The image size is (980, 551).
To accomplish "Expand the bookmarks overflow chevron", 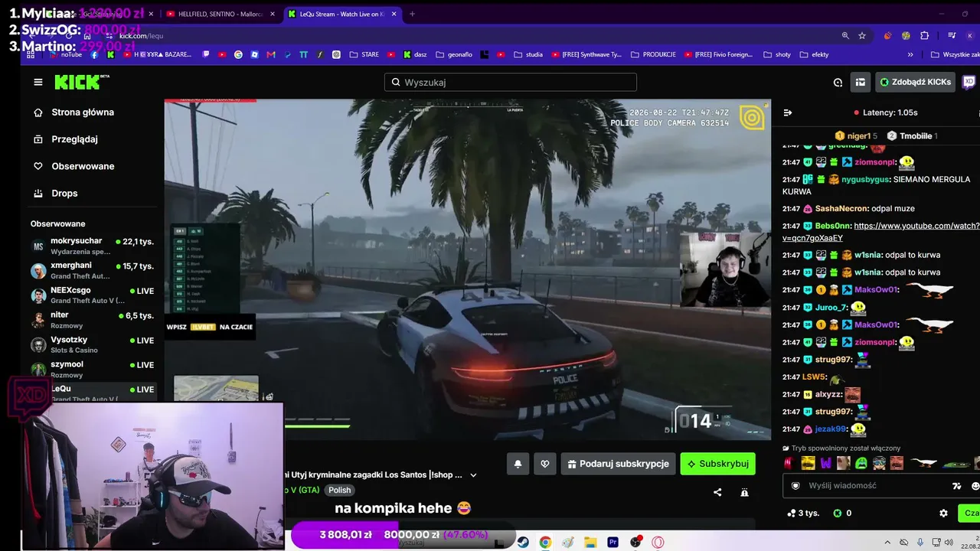I will tap(910, 55).
